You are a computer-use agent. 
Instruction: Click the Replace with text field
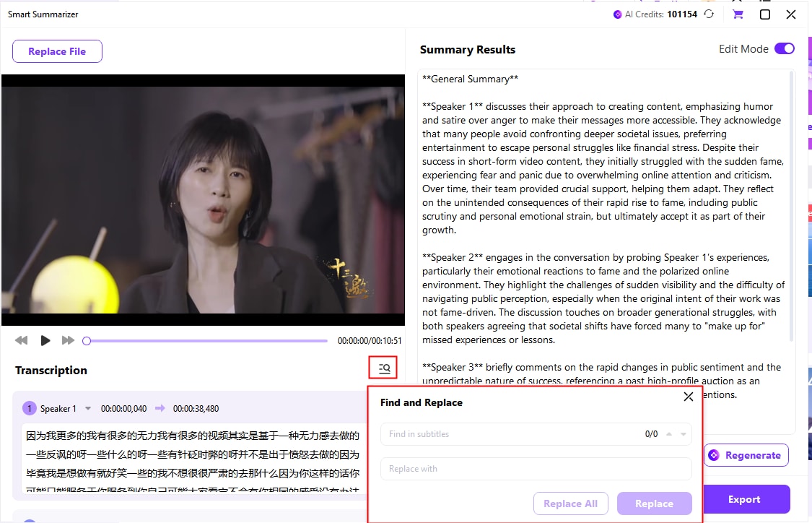(x=536, y=469)
